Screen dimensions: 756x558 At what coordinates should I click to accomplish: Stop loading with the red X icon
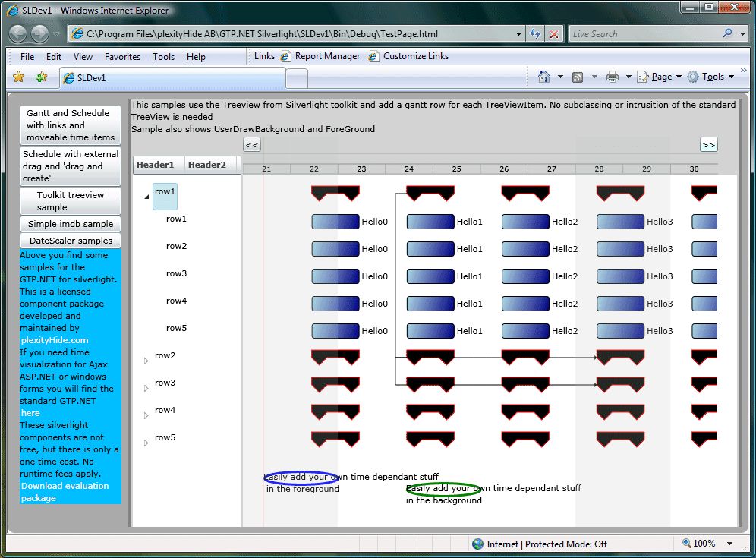tap(554, 34)
